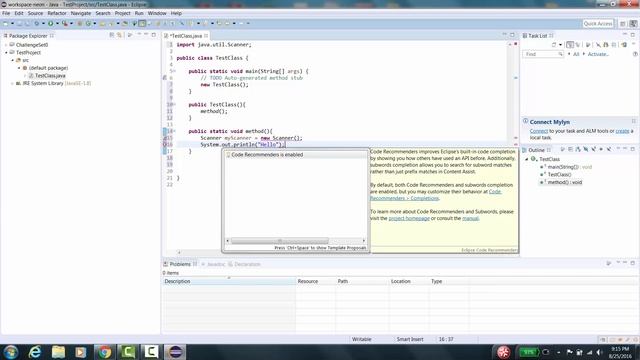Click the Debug bug icon in toolbar

click(37, 23)
